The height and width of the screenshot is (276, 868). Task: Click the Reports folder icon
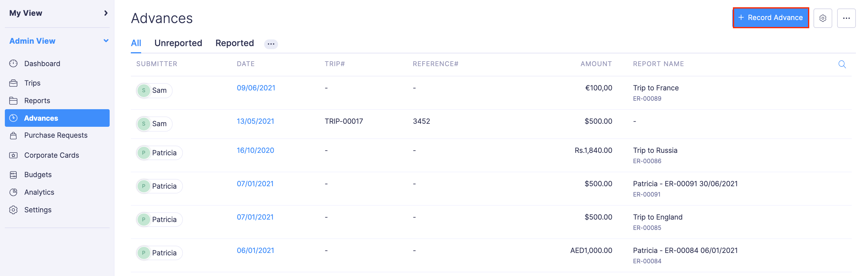coord(14,101)
